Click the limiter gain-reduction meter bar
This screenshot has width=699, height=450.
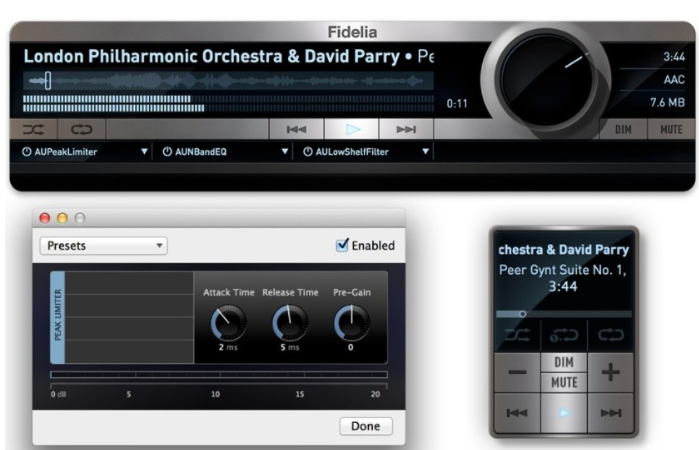(218, 375)
